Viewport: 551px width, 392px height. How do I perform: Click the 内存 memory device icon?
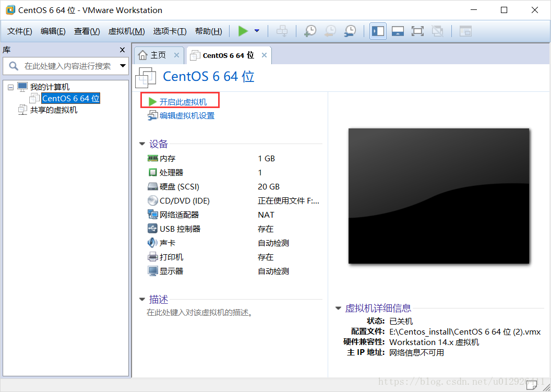(152, 159)
